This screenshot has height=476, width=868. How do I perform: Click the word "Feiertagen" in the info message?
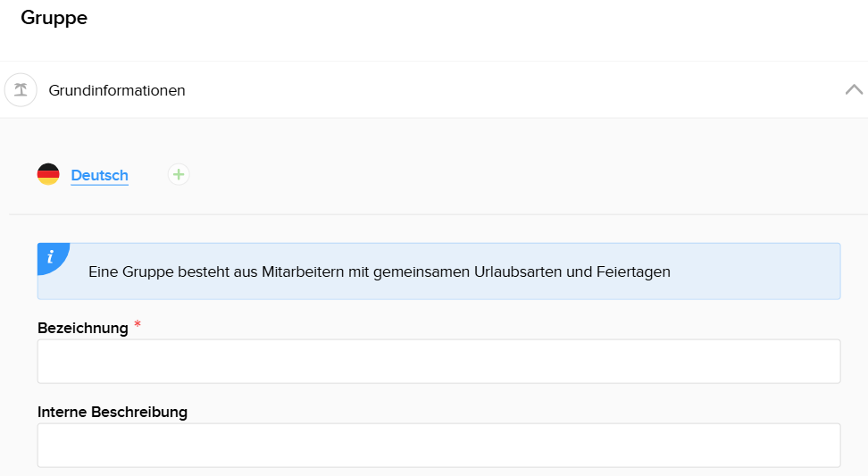[x=632, y=271]
